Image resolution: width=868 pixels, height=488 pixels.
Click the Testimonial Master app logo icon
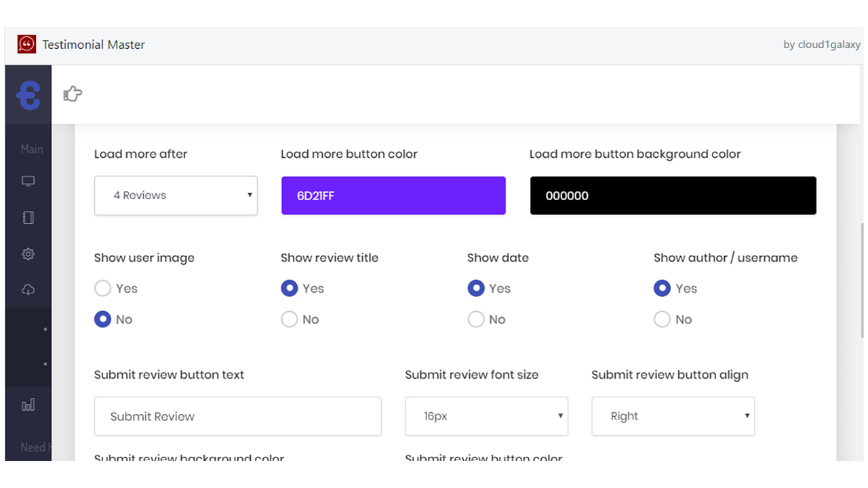pyautogui.click(x=26, y=45)
